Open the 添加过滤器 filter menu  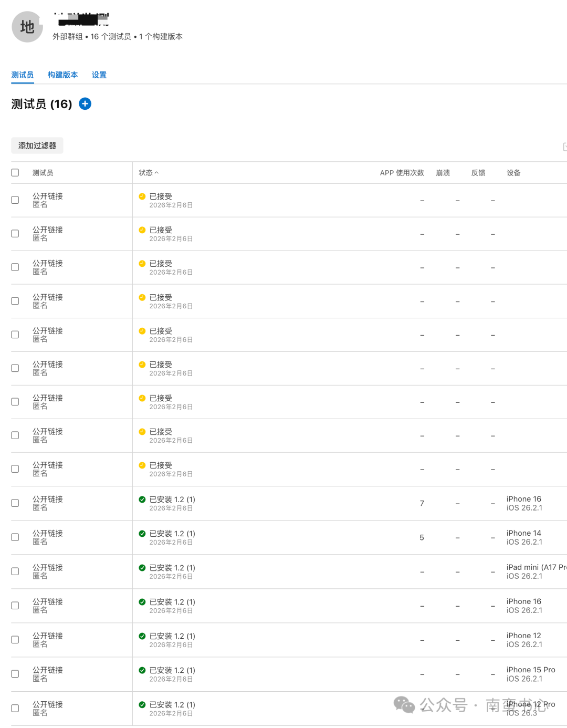[x=37, y=145]
